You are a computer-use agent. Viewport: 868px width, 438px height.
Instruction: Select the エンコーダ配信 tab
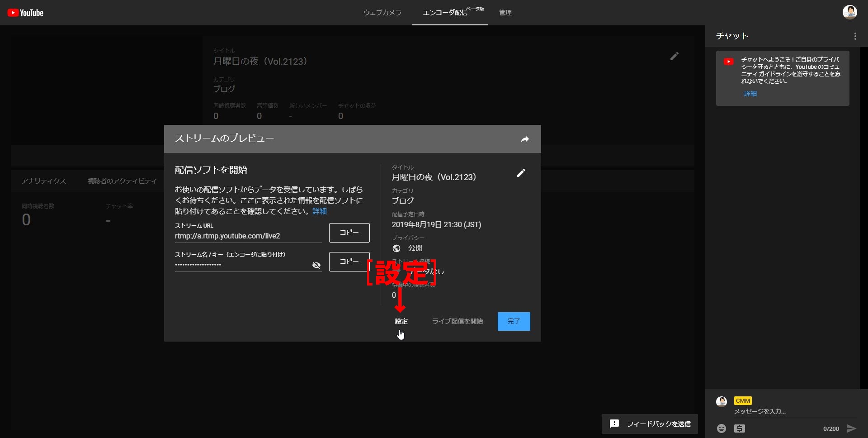point(450,13)
